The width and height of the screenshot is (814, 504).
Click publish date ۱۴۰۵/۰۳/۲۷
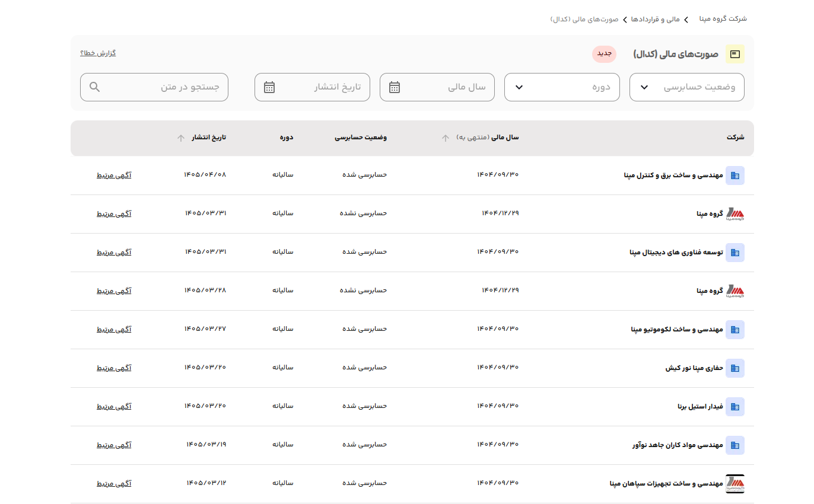click(x=205, y=329)
